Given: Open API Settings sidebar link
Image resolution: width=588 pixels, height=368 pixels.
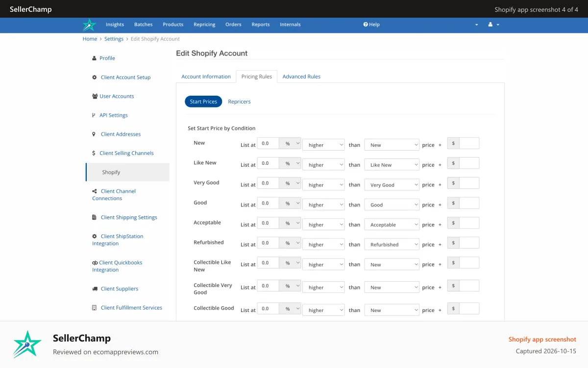Looking at the screenshot, I should (x=114, y=115).
